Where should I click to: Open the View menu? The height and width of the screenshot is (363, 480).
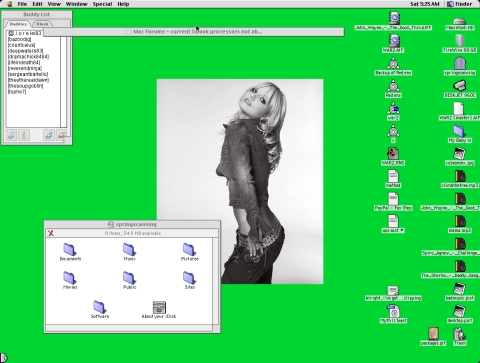coord(54,4)
